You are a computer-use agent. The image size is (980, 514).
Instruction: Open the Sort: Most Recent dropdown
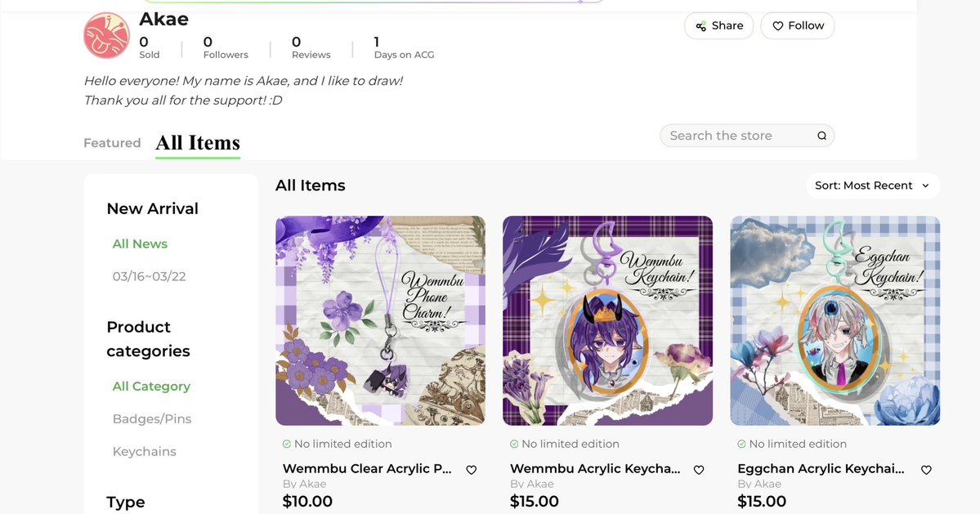(872, 185)
